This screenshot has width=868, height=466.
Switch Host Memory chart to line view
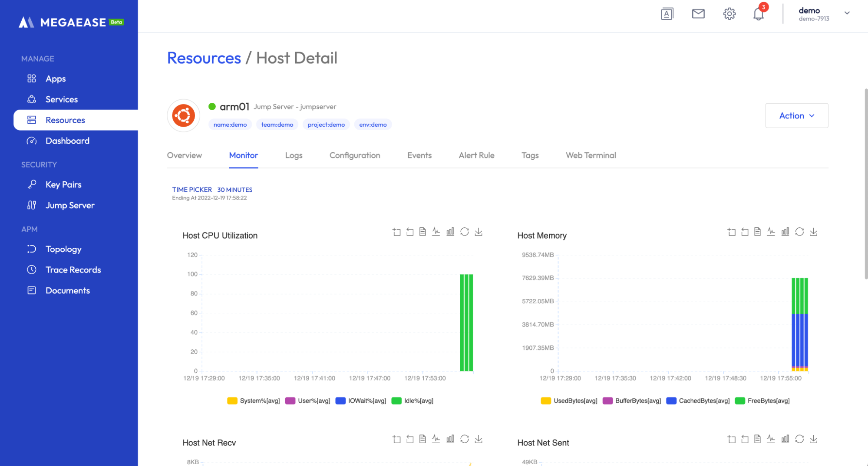[x=771, y=232]
